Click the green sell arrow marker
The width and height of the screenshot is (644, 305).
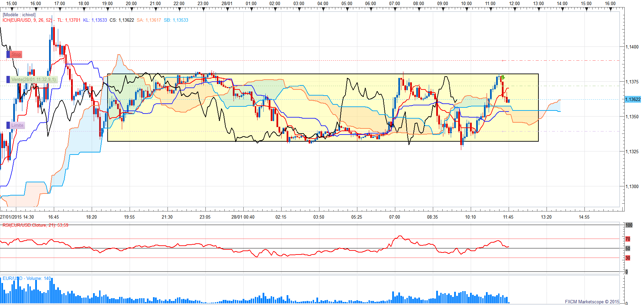[503, 78]
